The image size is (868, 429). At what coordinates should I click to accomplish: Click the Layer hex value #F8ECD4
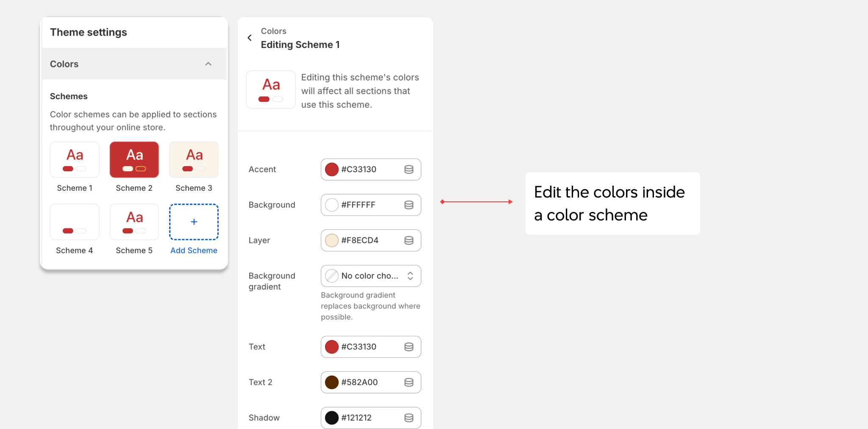[360, 240]
